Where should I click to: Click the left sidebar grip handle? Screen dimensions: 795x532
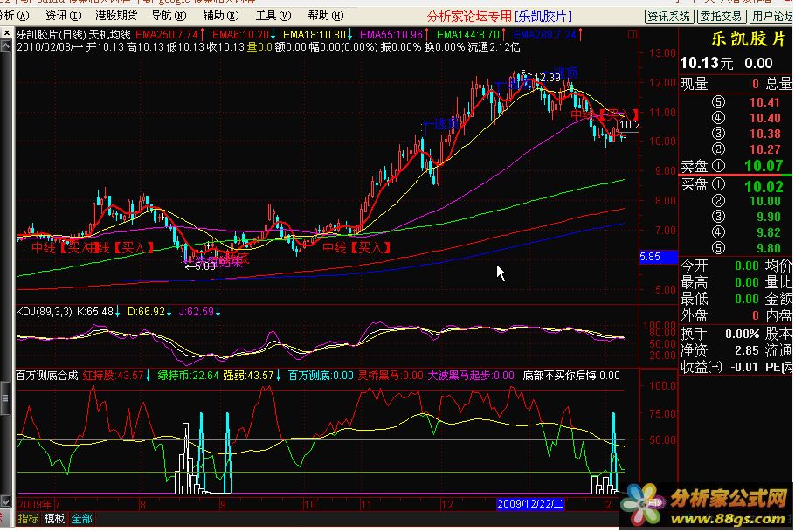pos(5,398)
